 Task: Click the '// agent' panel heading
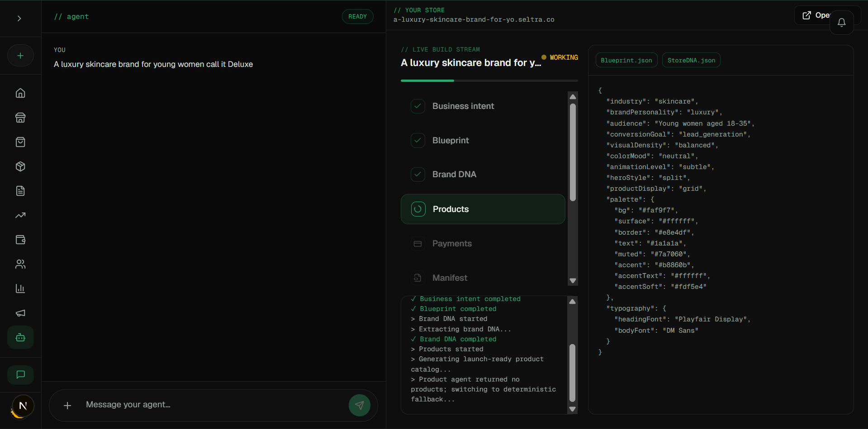71,17
